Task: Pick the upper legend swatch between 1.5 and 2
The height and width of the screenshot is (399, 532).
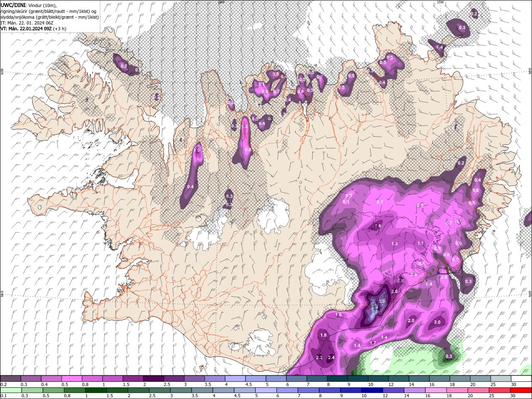Action: [133, 379]
